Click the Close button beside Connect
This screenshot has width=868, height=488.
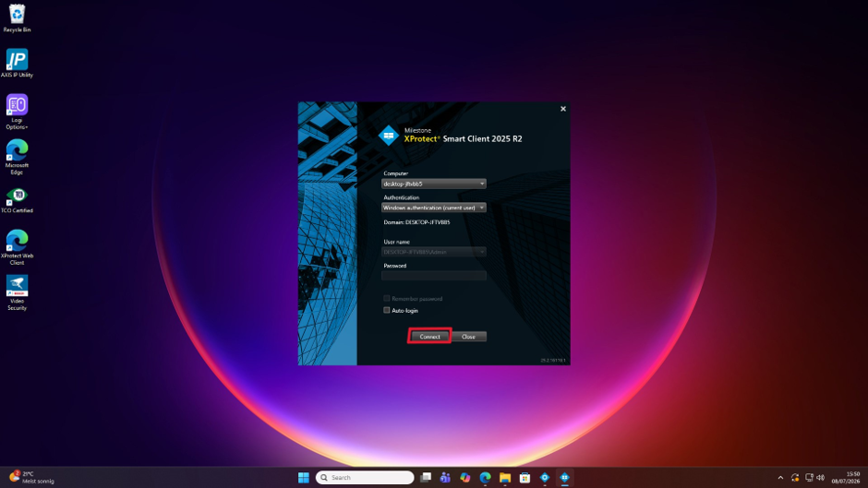click(468, 337)
